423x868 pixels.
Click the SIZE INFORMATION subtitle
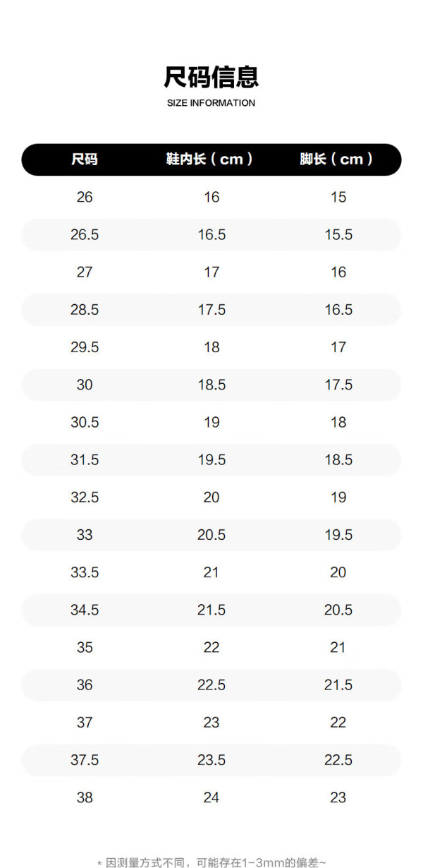point(211,103)
